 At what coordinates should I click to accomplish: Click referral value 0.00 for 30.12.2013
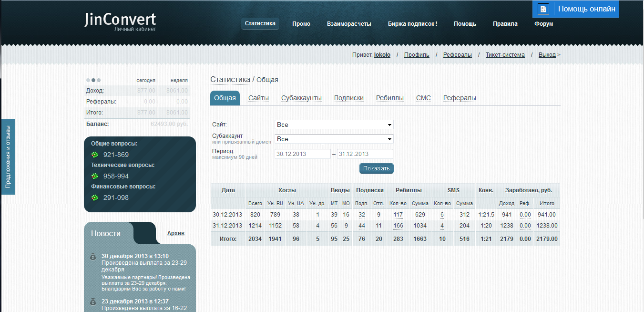click(525, 215)
